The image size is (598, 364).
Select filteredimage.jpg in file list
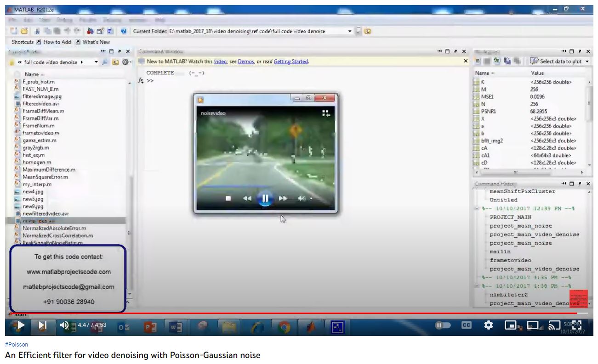(x=42, y=96)
